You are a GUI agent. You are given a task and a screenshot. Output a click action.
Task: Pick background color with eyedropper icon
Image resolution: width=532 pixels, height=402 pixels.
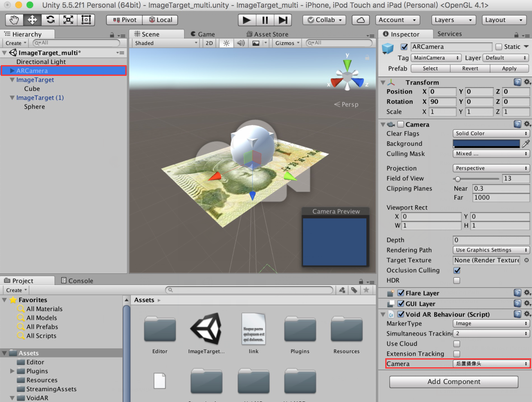point(526,144)
